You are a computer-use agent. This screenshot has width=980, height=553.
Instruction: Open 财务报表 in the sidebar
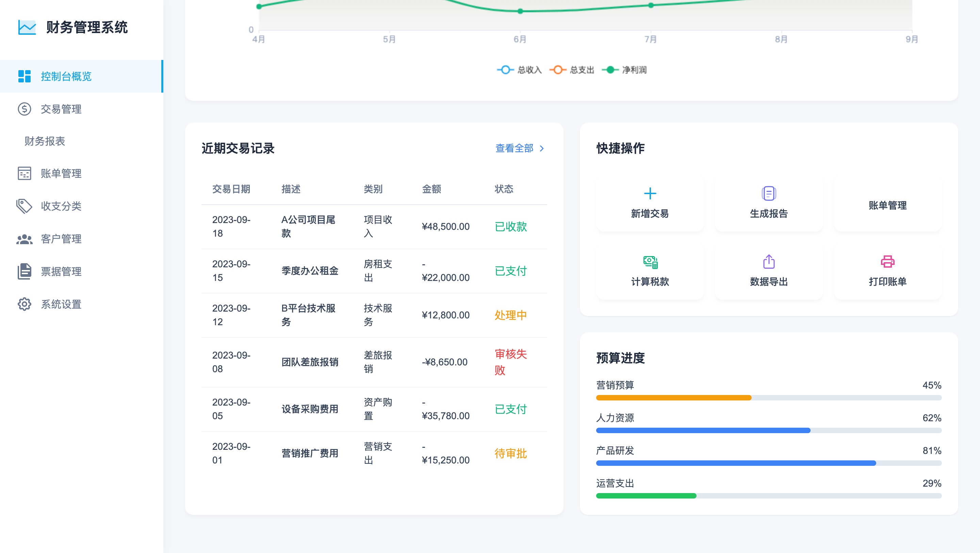(x=45, y=141)
